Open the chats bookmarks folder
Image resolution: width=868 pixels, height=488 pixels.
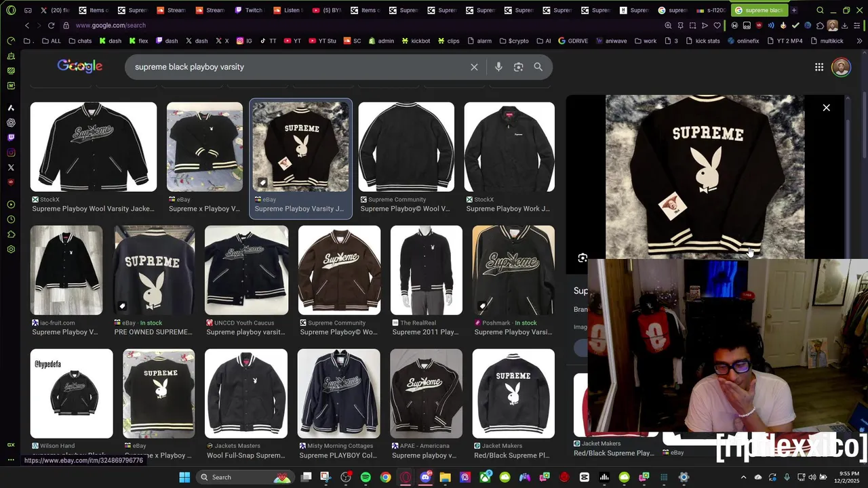click(x=79, y=41)
